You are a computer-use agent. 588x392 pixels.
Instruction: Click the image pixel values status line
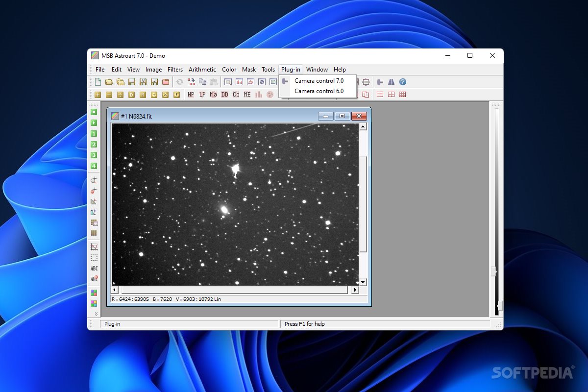coord(239,299)
